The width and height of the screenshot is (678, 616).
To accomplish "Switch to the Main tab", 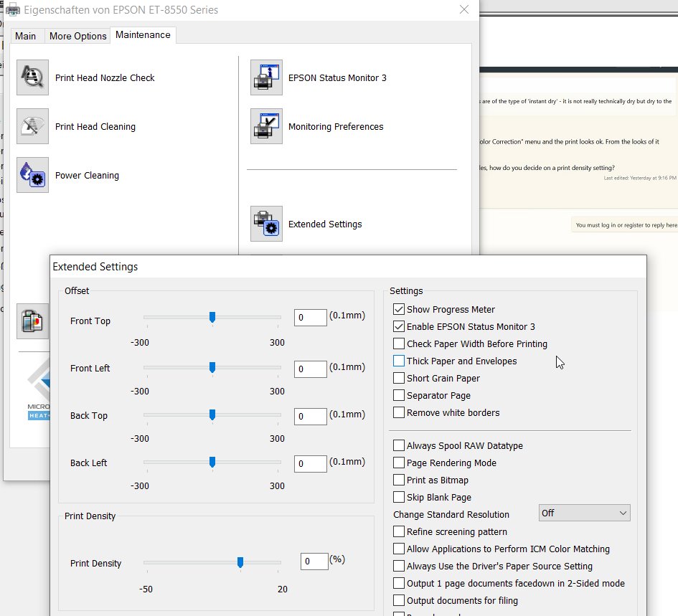I will pos(26,36).
